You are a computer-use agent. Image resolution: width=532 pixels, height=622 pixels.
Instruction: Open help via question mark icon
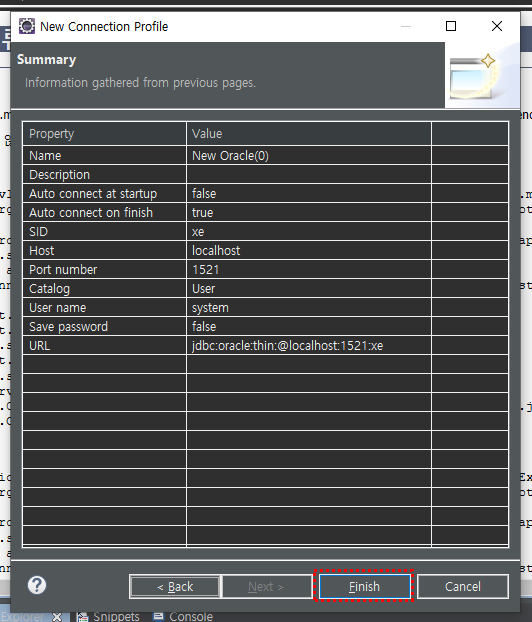pos(37,585)
